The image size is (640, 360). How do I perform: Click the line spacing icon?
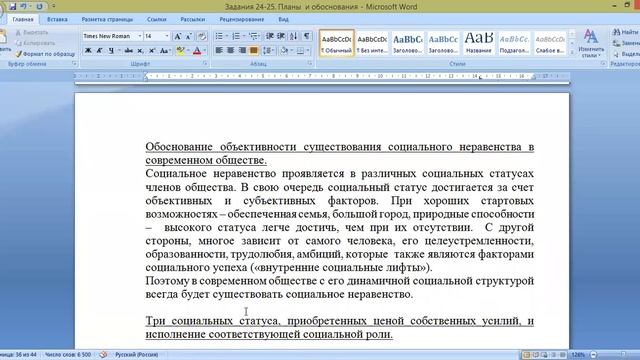coord(267,51)
